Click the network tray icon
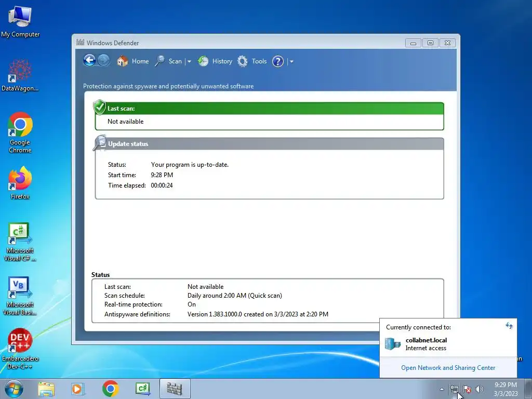Screen dimensions: 532x399 pos(454,389)
